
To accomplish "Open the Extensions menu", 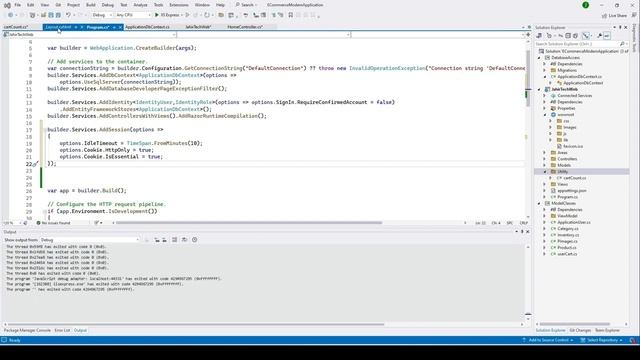I will coord(179,5).
